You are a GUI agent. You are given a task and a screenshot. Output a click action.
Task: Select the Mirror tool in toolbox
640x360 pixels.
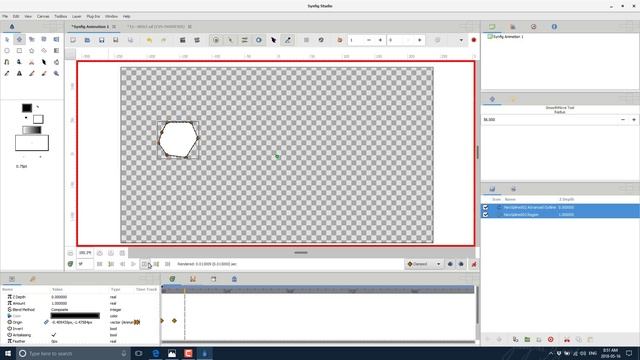click(56, 40)
